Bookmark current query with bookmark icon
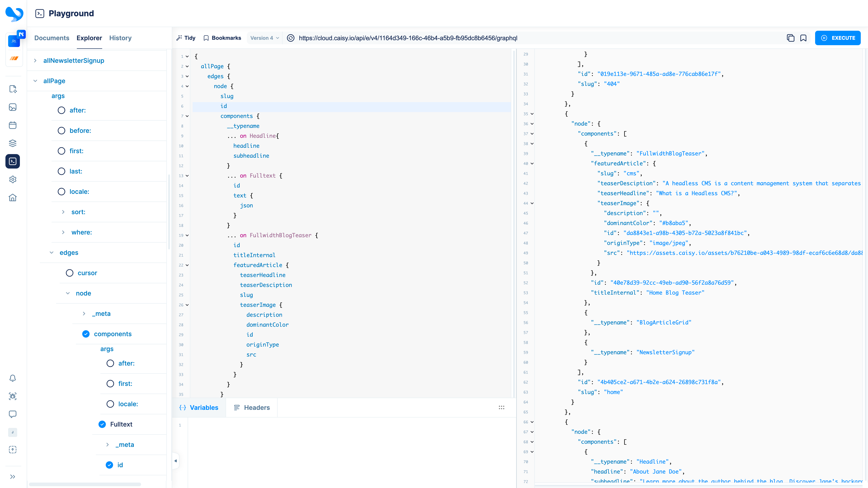The image size is (868, 488). click(803, 38)
